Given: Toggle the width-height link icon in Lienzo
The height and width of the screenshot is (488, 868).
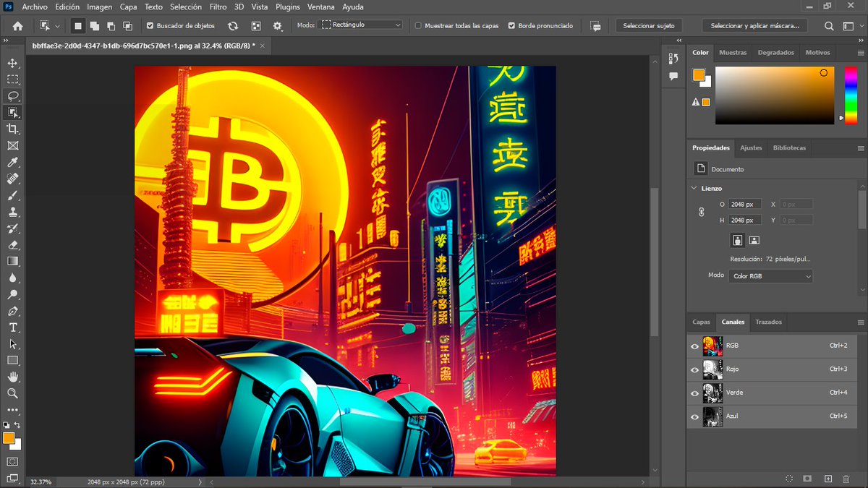Looking at the screenshot, I should pos(701,212).
